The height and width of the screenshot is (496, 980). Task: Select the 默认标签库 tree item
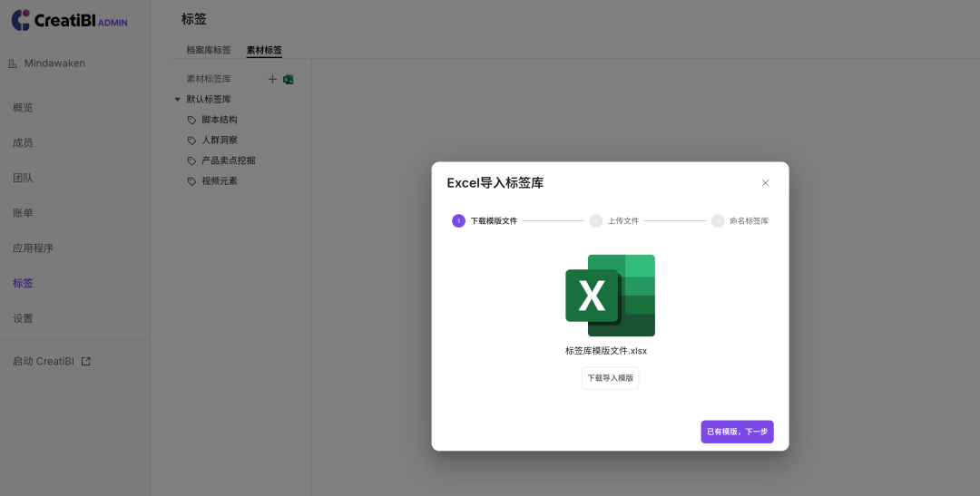point(209,100)
